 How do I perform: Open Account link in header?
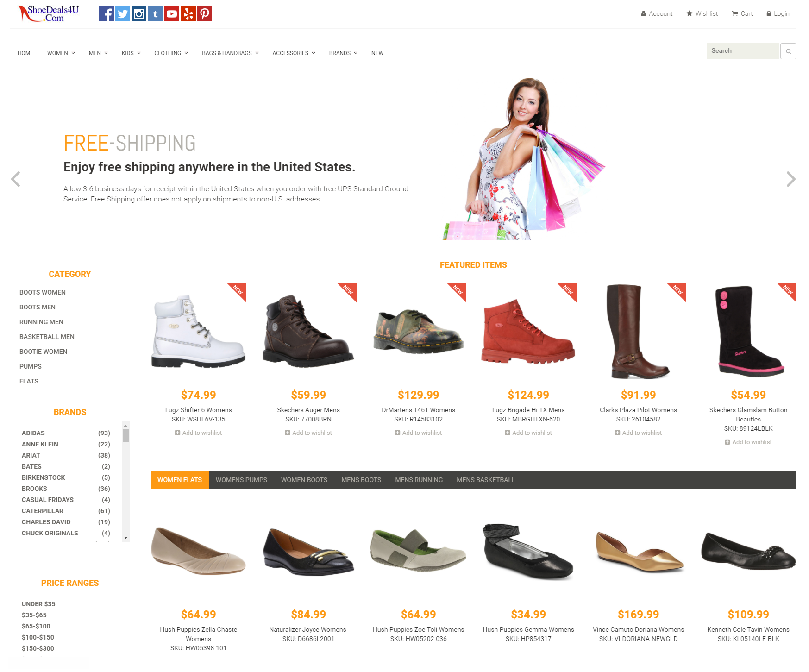657,13
